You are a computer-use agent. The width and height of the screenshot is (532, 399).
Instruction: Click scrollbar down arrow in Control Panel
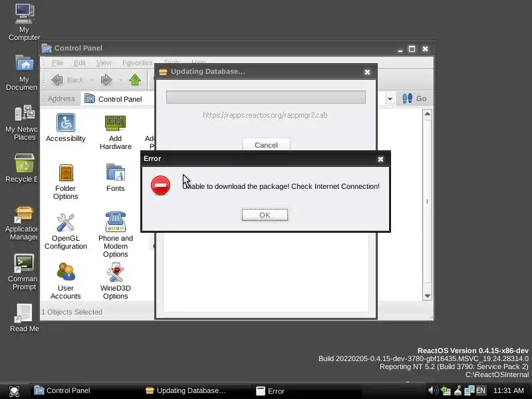click(x=428, y=296)
